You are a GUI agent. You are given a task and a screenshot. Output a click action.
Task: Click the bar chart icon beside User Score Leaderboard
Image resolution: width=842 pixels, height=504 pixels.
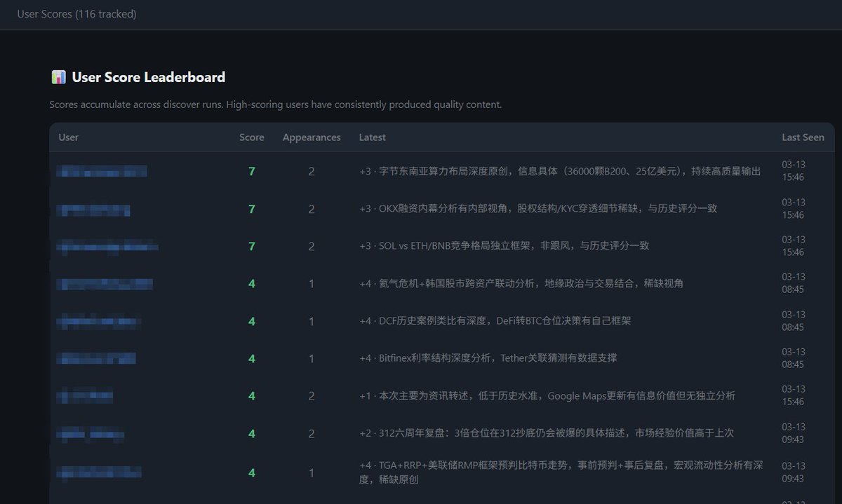59,77
